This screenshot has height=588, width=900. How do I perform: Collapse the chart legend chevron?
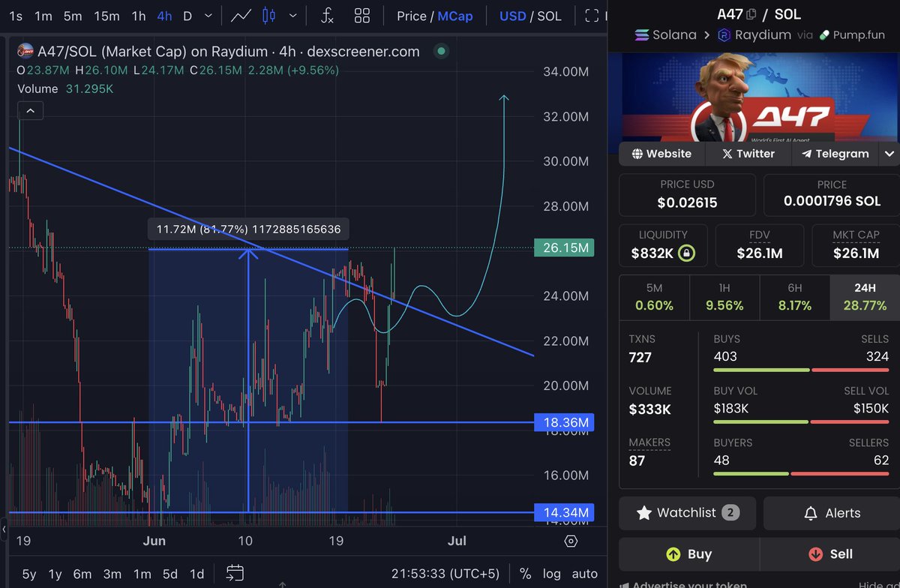30,111
